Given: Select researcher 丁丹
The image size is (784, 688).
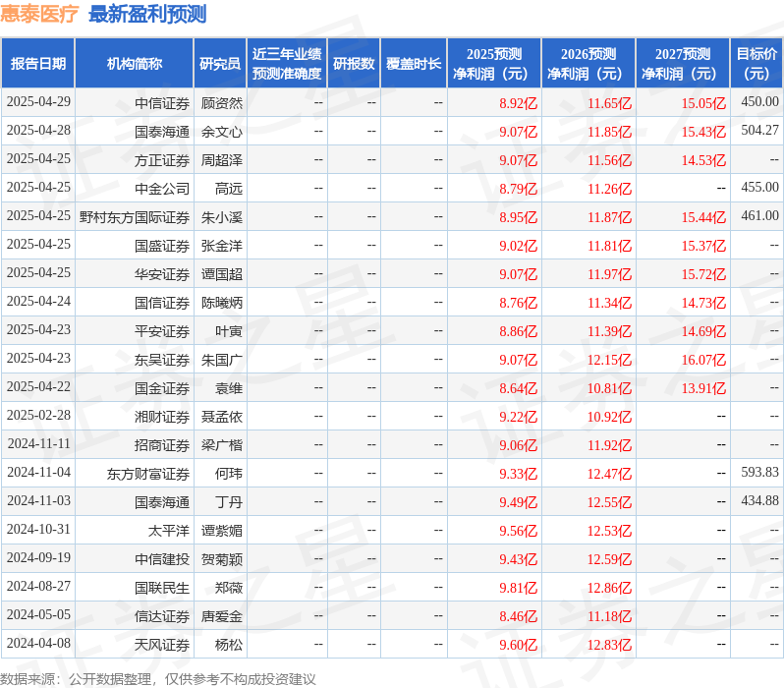Looking at the screenshot, I should [x=229, y=503].
